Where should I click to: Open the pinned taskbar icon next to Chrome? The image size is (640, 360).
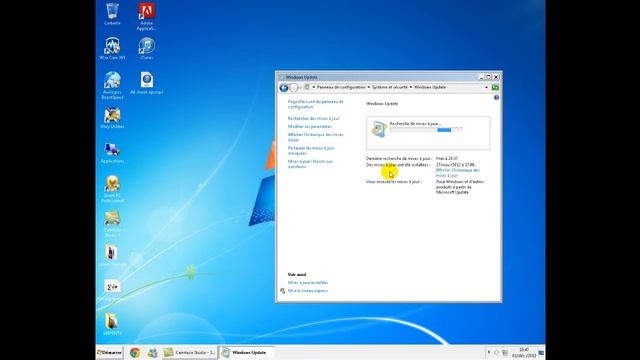(152, 352)
